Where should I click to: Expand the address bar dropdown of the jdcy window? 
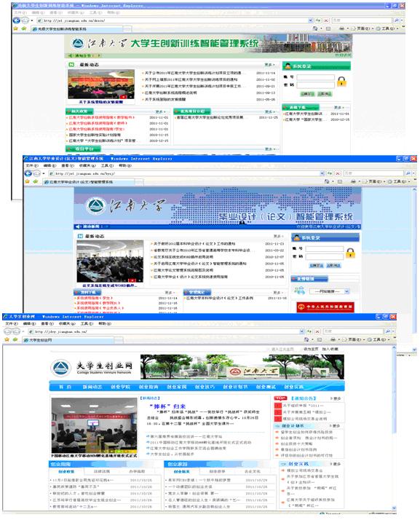(301, 331)
